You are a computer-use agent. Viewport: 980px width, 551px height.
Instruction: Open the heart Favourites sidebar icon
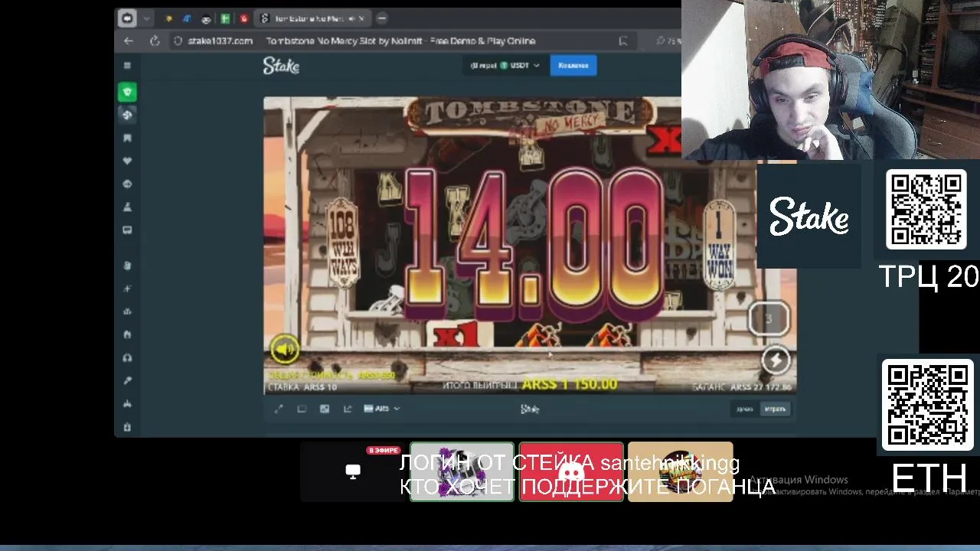(127, 161)
